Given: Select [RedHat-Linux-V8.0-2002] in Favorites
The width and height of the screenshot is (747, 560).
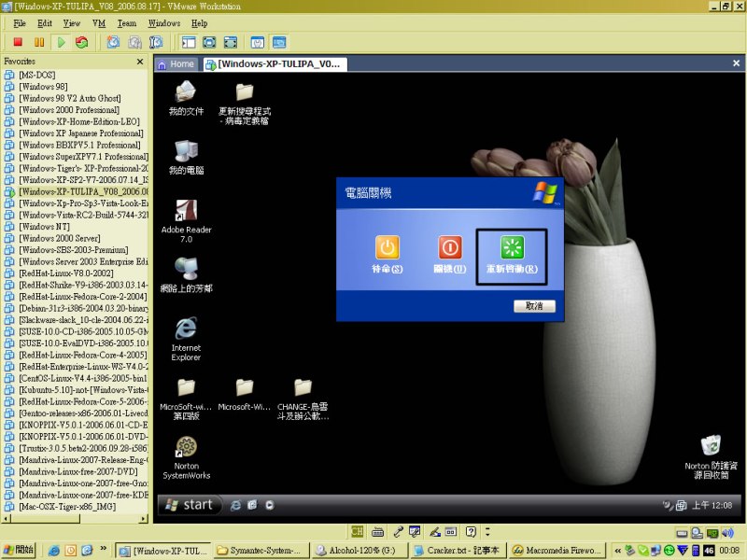Looking at the screenshot, I should [x=66, y=273].
